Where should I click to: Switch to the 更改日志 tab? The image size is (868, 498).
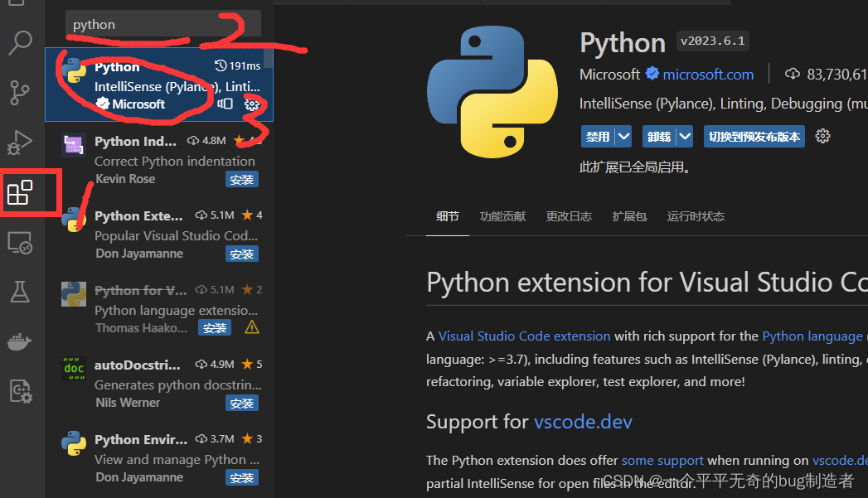(x=569, y=216)
